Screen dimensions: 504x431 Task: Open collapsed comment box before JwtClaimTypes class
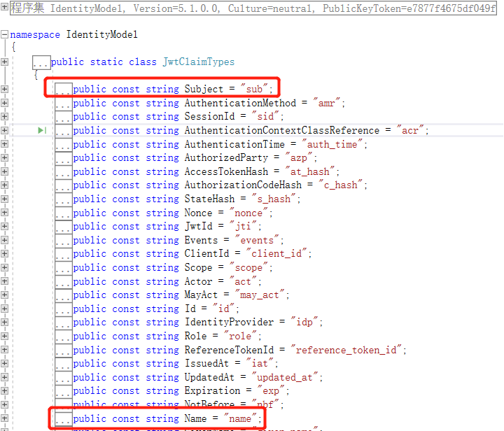coord(41,63)
